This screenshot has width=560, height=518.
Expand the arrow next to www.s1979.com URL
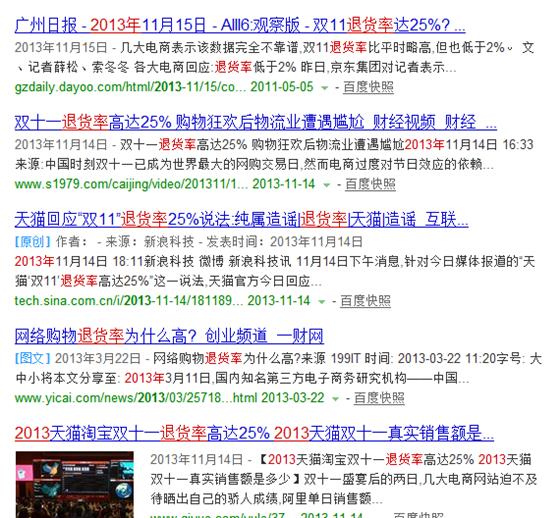[326, 185]
